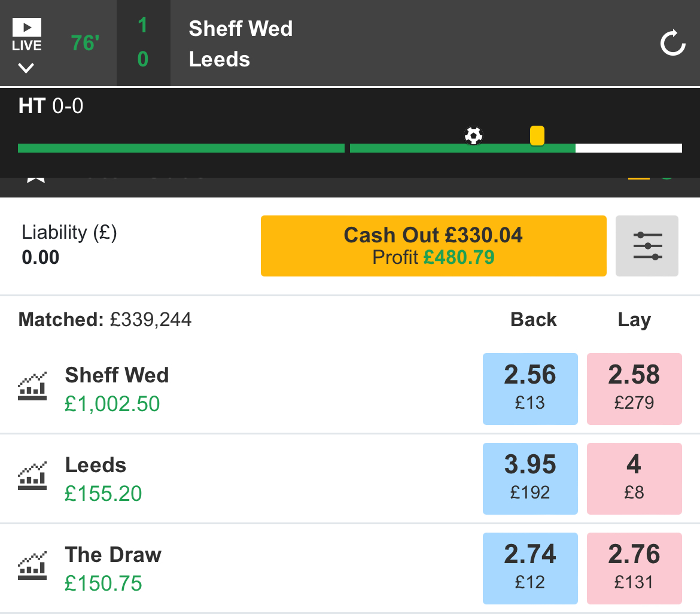Open Sheff Wed price graph icon
This screenshot has height=614, width=700.
click(x=32, y=386)
